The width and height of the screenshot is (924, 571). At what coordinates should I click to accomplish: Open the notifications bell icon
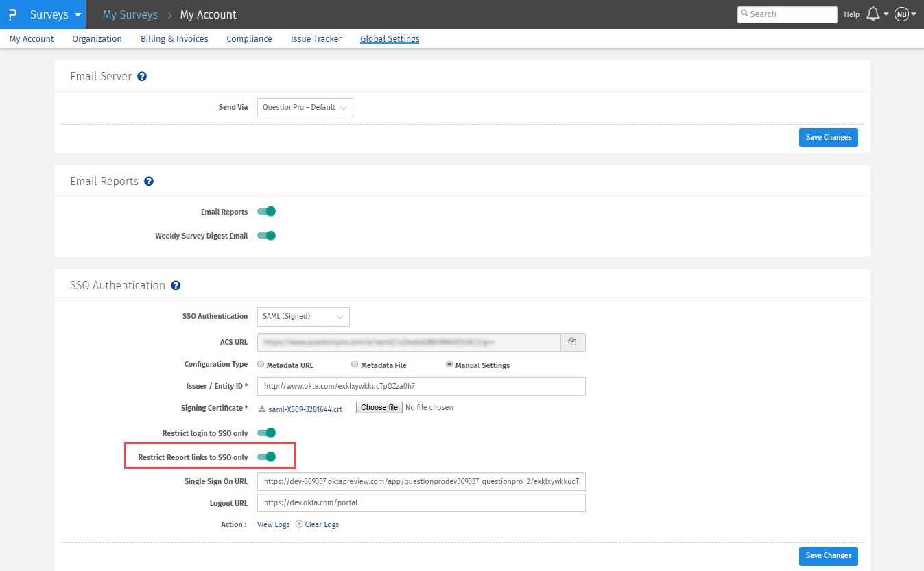[873, 14]
